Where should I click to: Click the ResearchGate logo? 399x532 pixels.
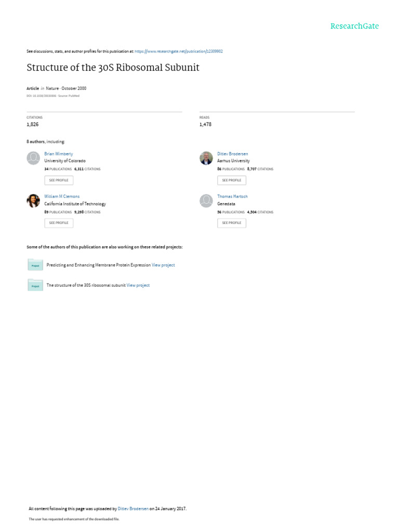354,26
